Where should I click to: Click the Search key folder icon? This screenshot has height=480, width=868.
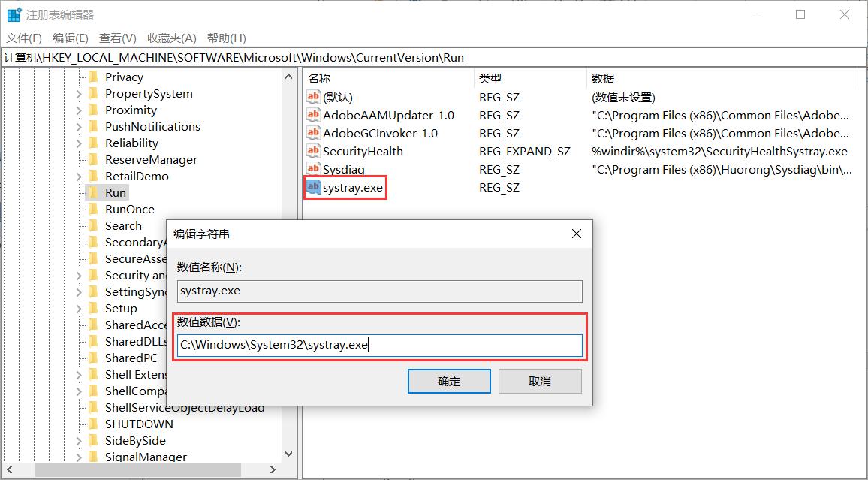[92, 225]
